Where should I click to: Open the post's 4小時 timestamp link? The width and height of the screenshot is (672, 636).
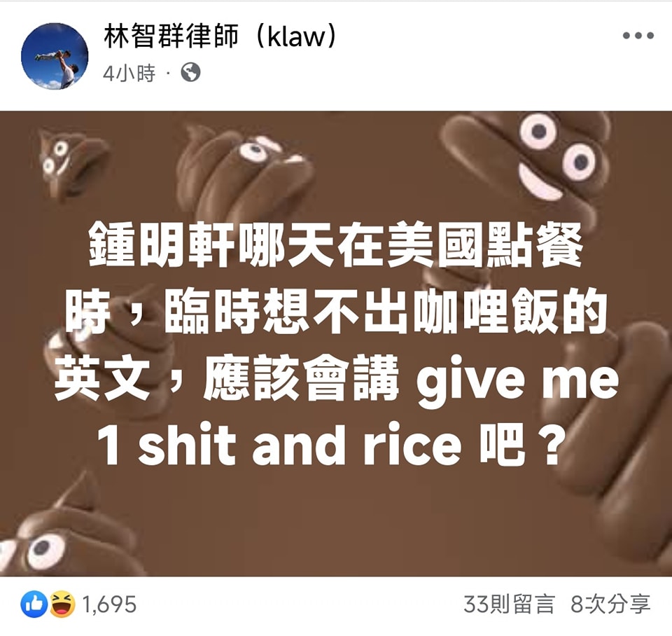pyautogui.click(x=129, y=74)
